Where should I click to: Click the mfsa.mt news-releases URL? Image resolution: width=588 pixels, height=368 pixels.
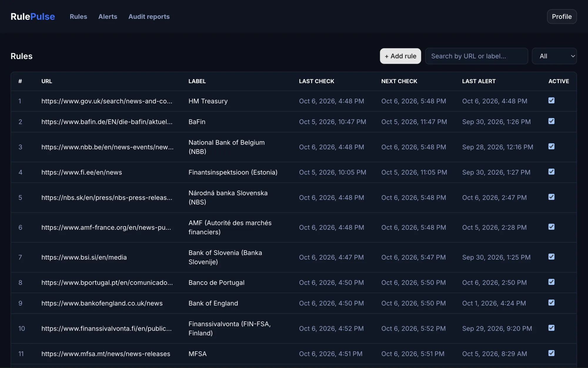point(106,354)
